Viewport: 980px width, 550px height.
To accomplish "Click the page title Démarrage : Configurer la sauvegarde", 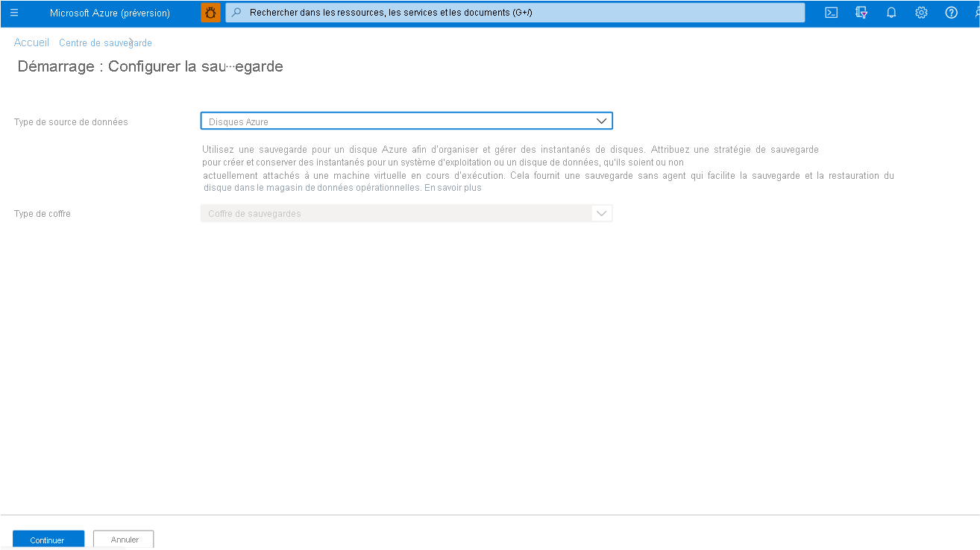I will point(150,66).
